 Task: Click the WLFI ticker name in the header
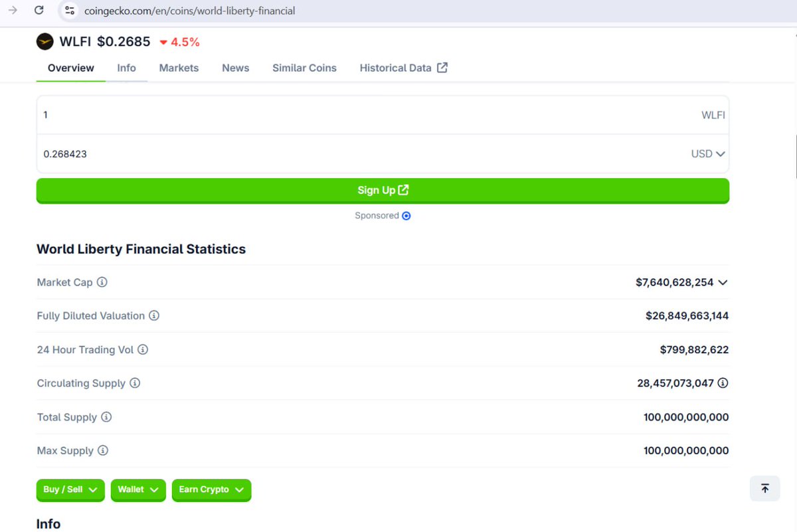coord(75,42)
